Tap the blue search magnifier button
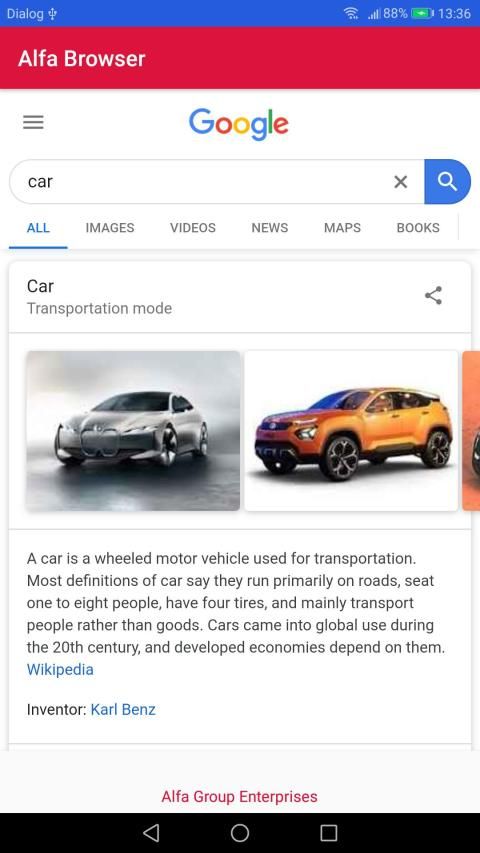 point(447,182)
